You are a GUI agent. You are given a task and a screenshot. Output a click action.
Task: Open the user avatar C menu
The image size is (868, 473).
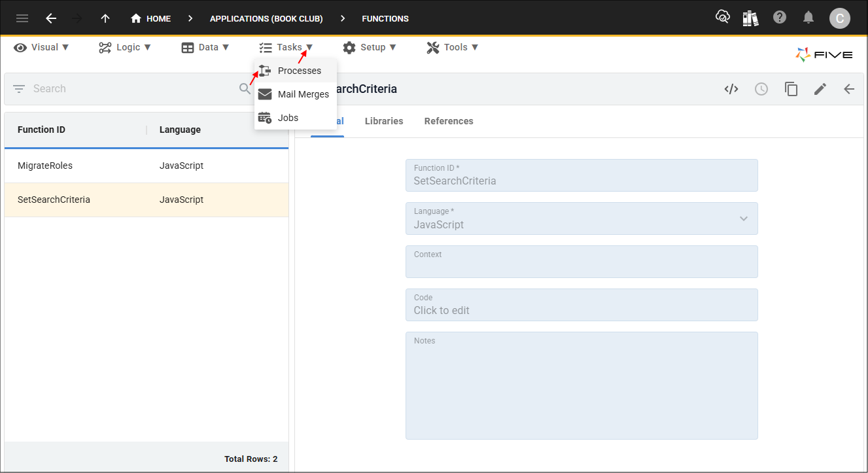coord(840,18)
